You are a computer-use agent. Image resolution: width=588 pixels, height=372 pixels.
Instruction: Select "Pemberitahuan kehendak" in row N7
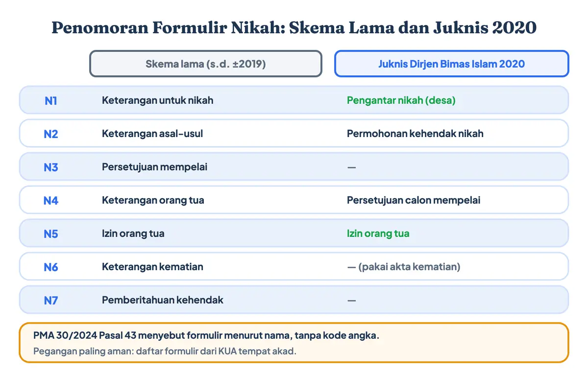[163, 300]
